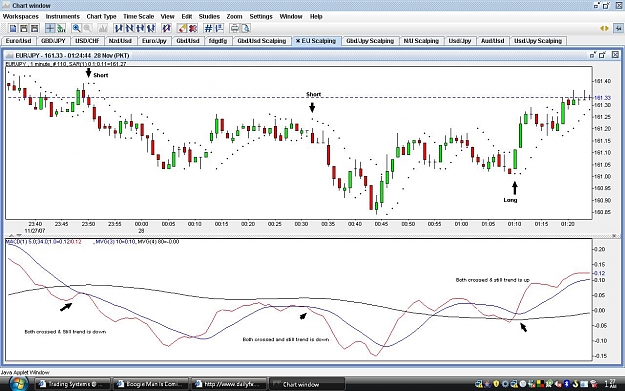Viewport: 625px width, 391px height.
Task: Zoom in with the blue magnifier icon
Action: [76, 28]
